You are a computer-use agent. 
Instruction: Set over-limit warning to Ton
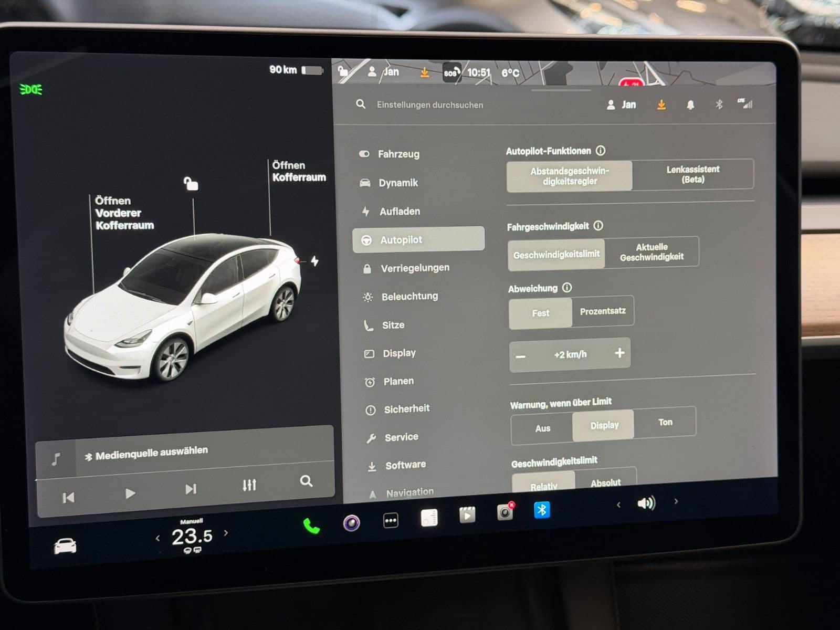[665, 422]
